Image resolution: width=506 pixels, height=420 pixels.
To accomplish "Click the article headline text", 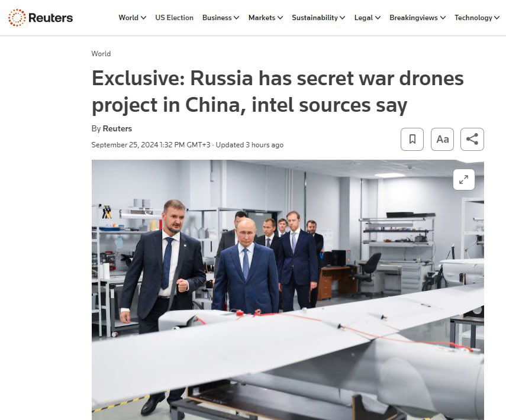I will click(x=278, y=92).
